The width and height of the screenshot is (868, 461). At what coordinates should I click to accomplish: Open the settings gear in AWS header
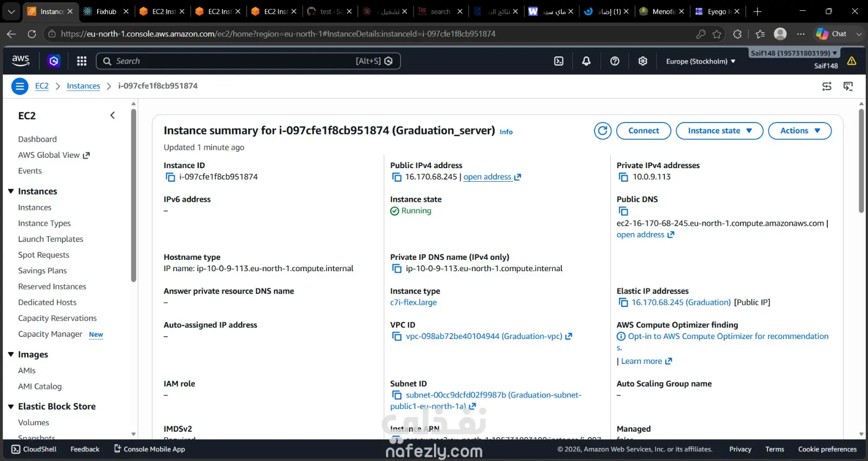tap(643, 61)
